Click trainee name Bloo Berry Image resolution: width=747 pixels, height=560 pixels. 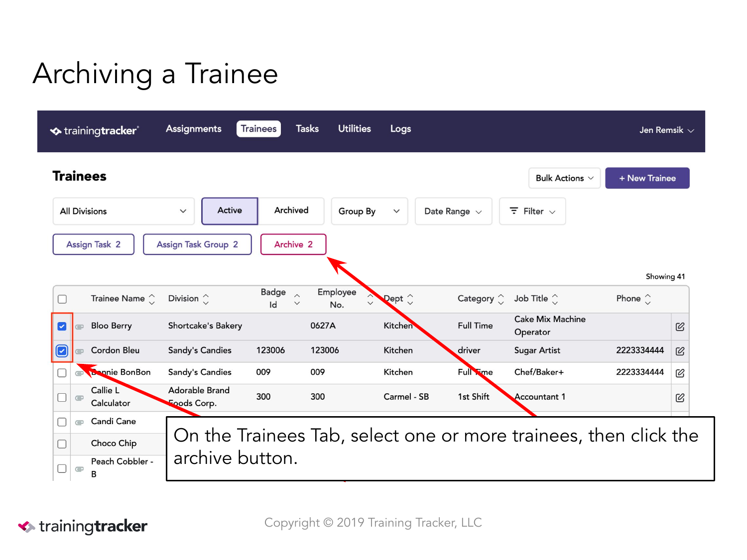click(x=112, y=326)
